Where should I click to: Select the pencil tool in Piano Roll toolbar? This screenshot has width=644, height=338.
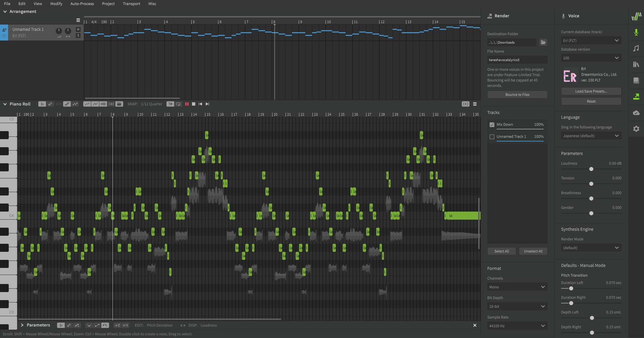(50, 104)
